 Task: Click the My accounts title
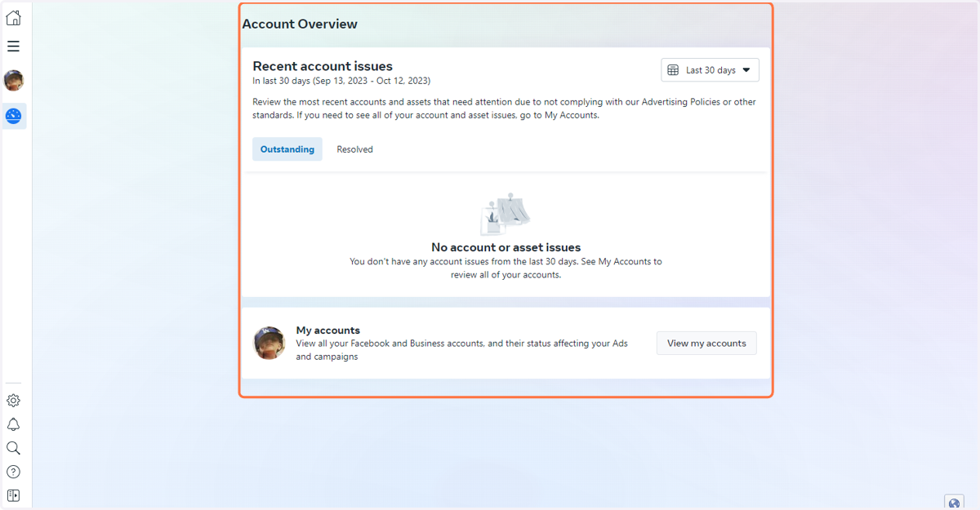tap(328, 330)
